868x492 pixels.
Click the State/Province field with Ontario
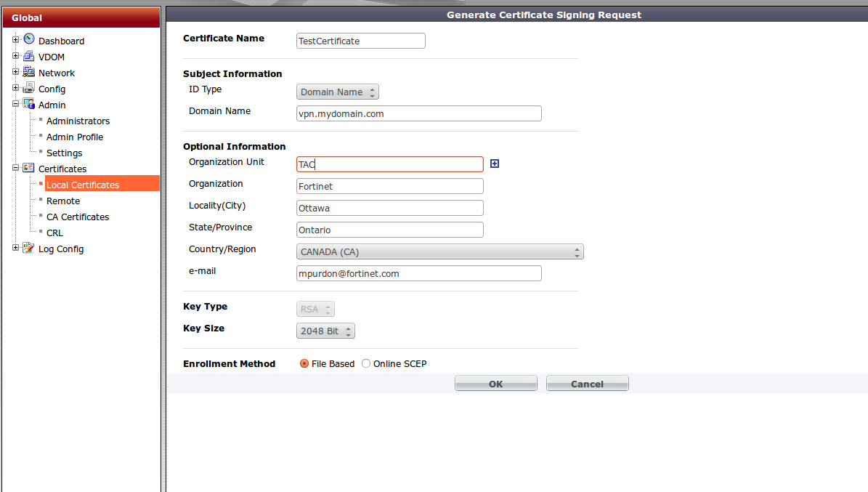pyautogui.click(x=390, y=230)
